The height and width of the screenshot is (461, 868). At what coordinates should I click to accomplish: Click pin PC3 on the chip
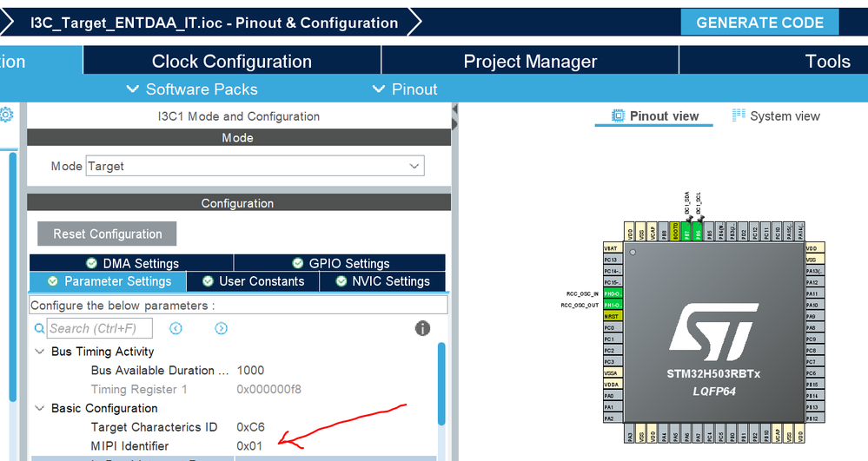click(x=613, y=361)
